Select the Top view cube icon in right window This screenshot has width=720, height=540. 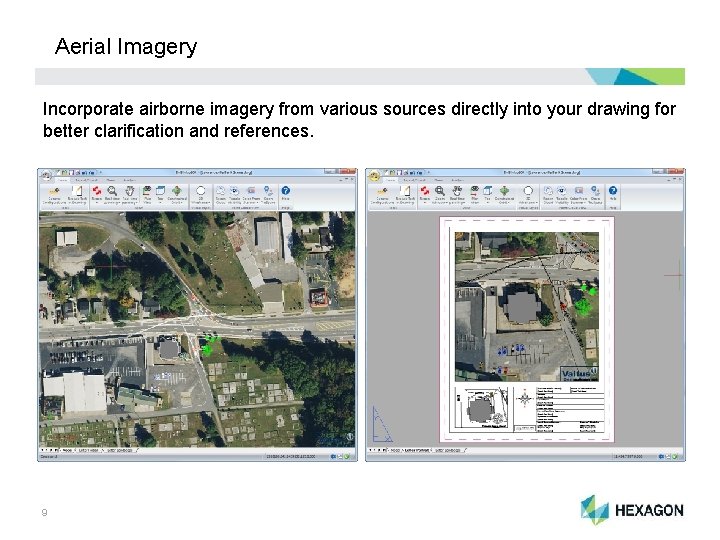[488, 190]
